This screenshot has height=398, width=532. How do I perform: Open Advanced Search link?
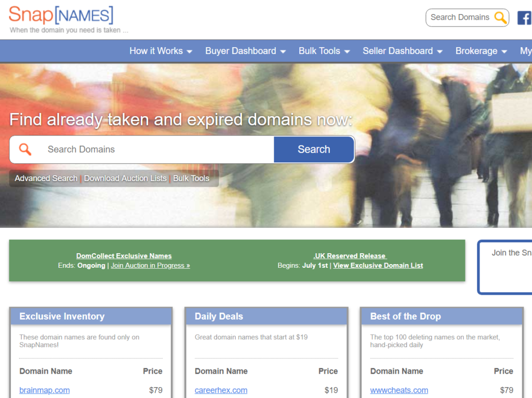coord(46,179)
